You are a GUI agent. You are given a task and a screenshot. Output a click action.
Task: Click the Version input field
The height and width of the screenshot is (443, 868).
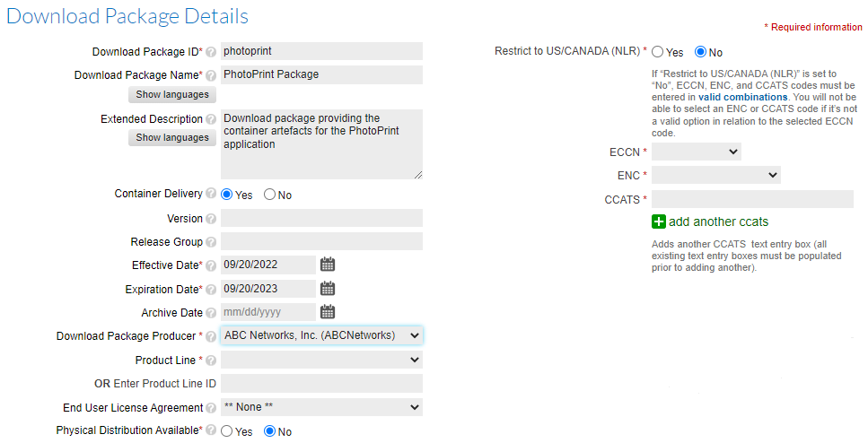pos(321,218)
